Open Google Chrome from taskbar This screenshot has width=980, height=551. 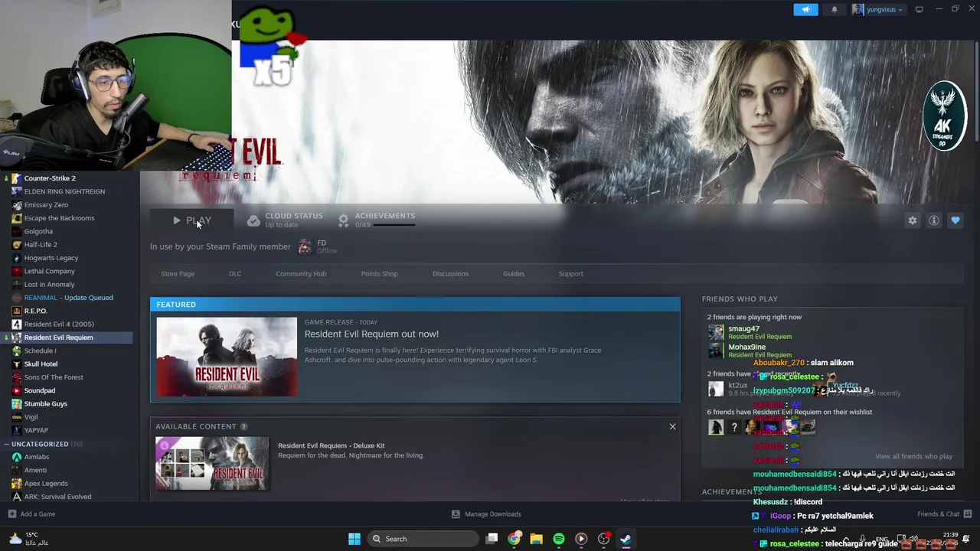(514, 539)
